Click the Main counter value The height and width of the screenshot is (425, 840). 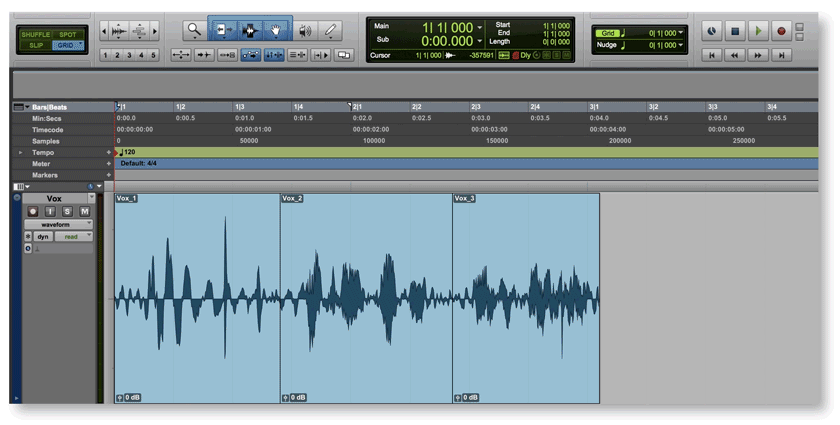(x=447, y=27)
